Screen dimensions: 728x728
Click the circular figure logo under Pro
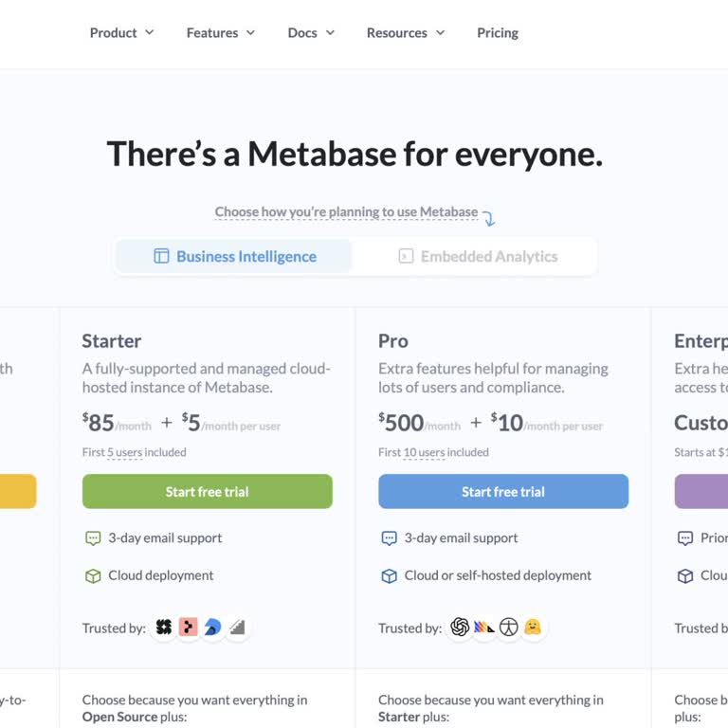[509, 628]
